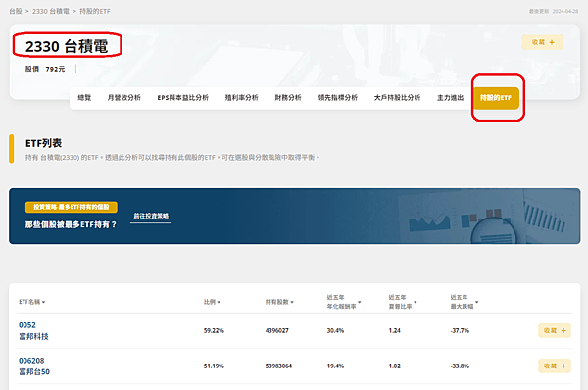Click the ETF列表 section heading
588x390 pixels.
click(x=43, y=143)
